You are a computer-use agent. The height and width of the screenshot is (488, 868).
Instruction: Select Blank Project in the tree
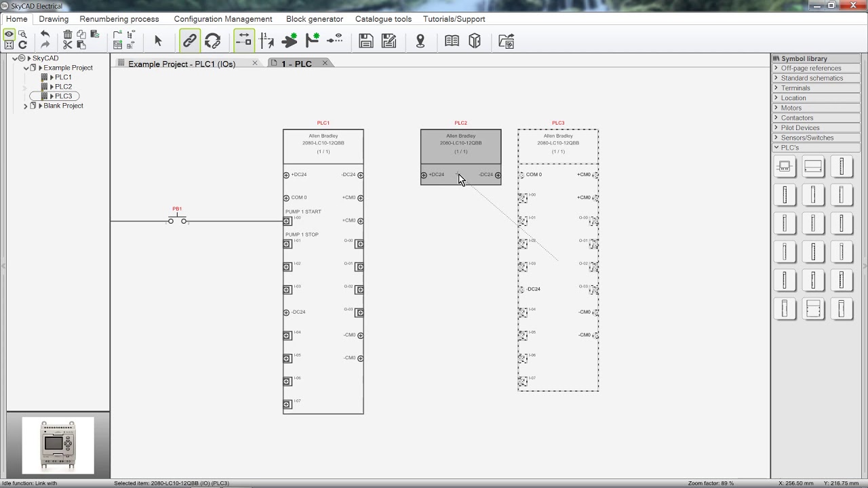click(63, 106)
